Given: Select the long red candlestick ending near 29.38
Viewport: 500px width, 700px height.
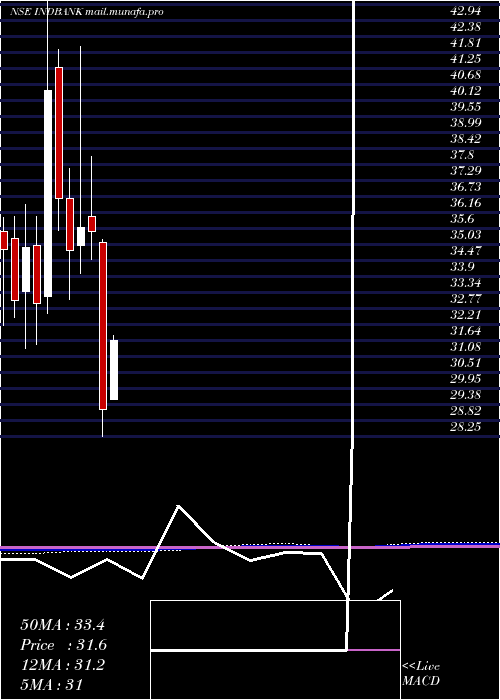Looking at the screenshot, I should [103, 326].
